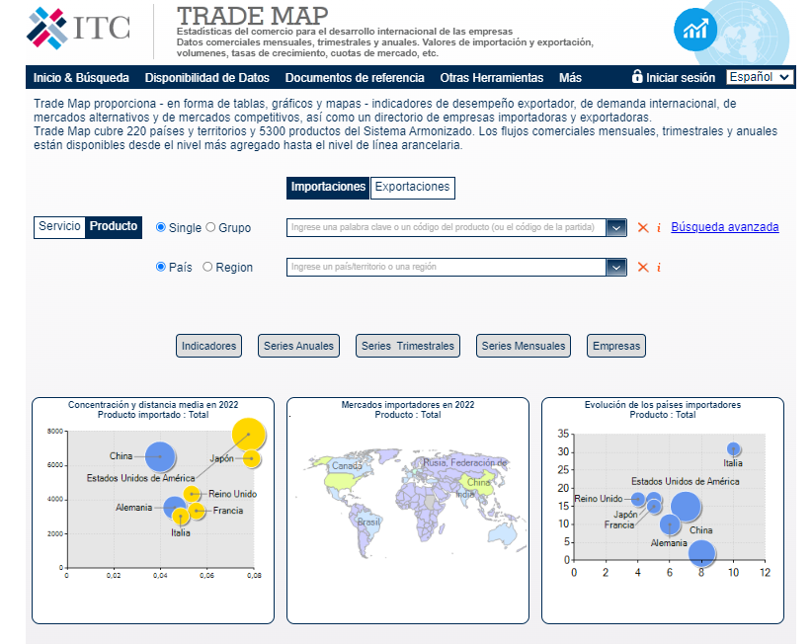Select the Importaciones tab
This screenshot has width=812, height=644.
(x=328, y=187)
